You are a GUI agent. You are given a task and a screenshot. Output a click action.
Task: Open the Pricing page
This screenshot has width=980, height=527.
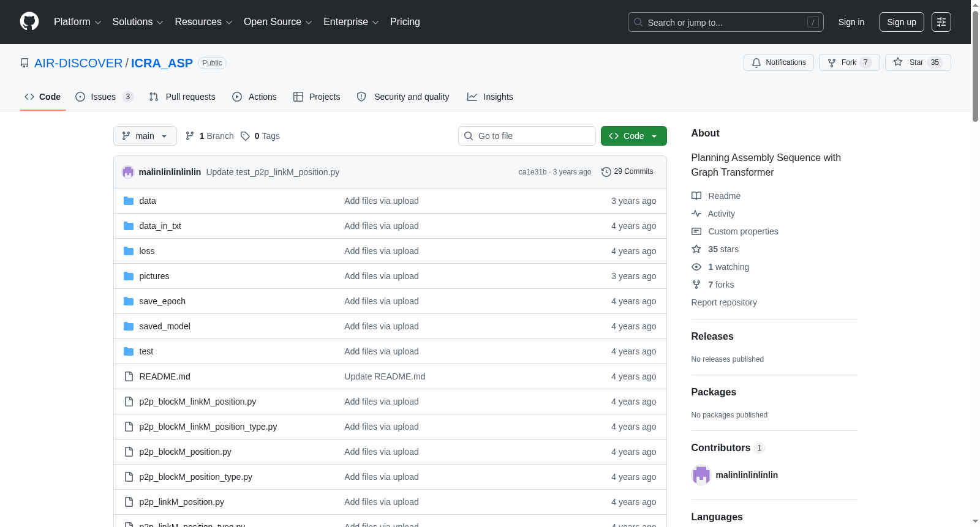405,22
